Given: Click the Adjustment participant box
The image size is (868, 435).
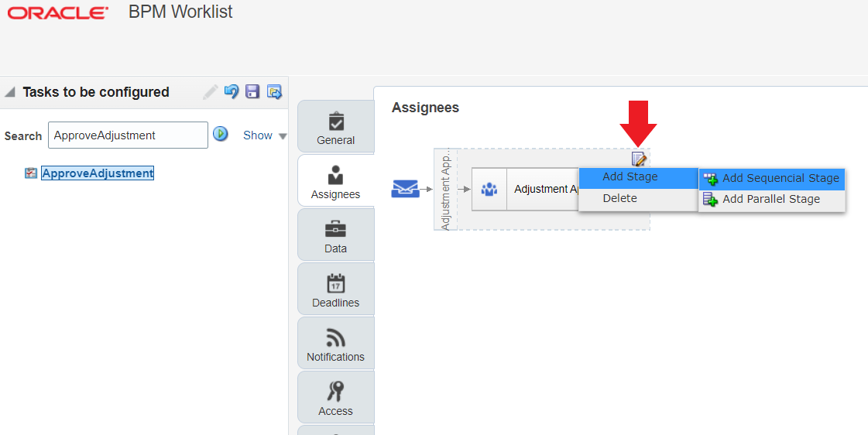Looking at the screenshot, I should [x=525, y=190].
